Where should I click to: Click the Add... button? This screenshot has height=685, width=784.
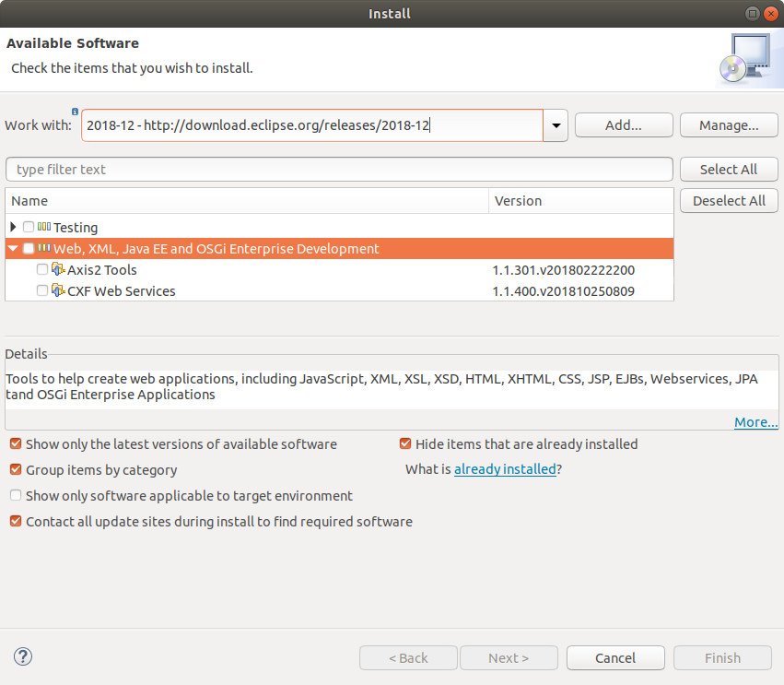point(624,125)
